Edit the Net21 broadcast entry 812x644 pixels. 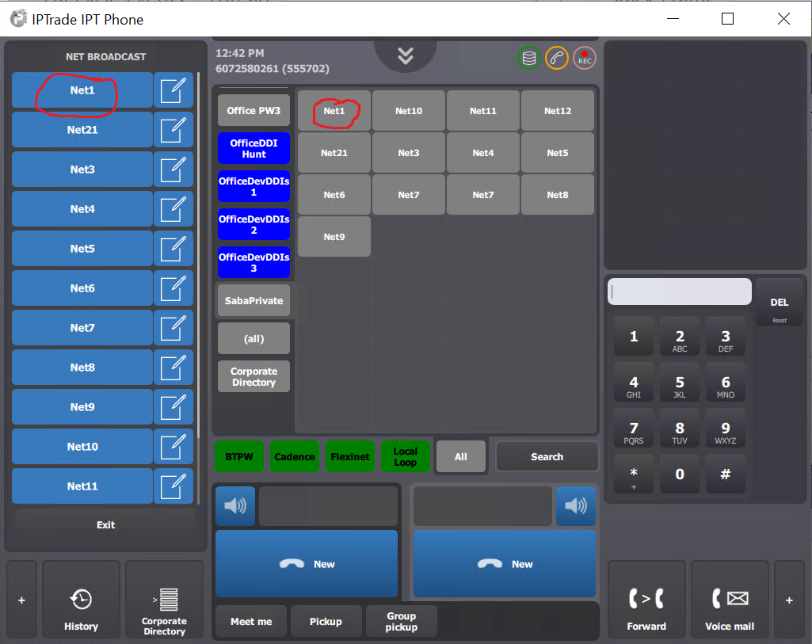coord(173,130)
